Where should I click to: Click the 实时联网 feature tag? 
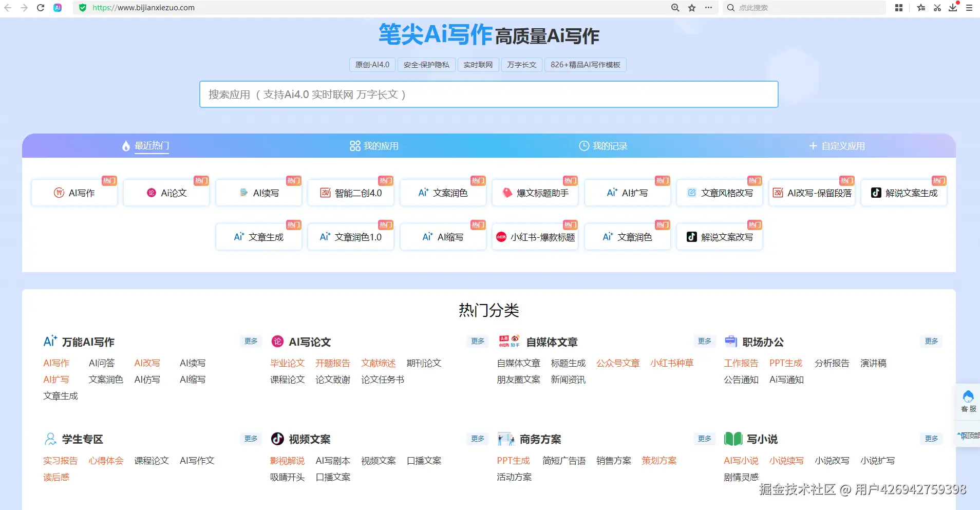[478, 65]
